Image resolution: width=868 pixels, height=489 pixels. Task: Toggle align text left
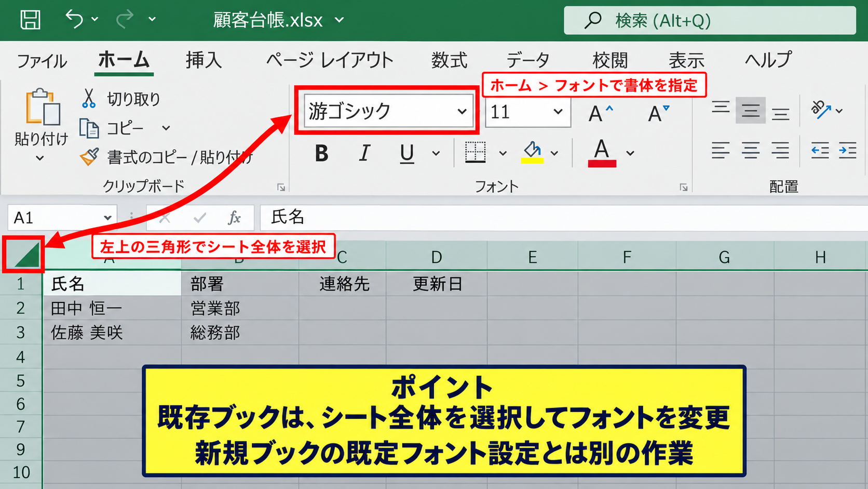coord(721,151)
